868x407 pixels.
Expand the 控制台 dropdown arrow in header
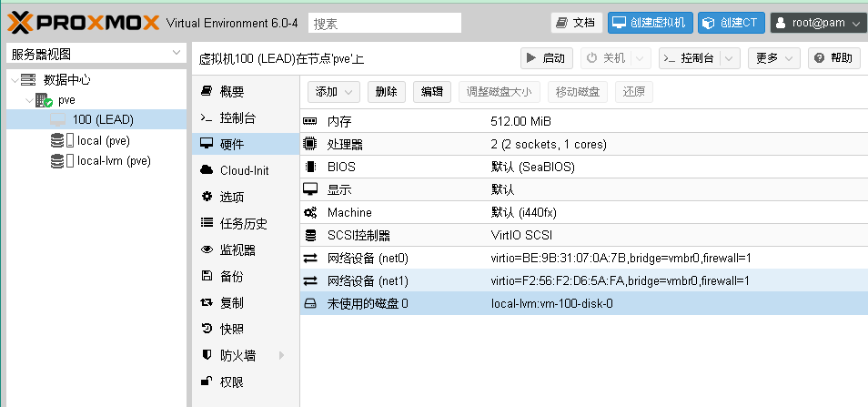[730, 58]
